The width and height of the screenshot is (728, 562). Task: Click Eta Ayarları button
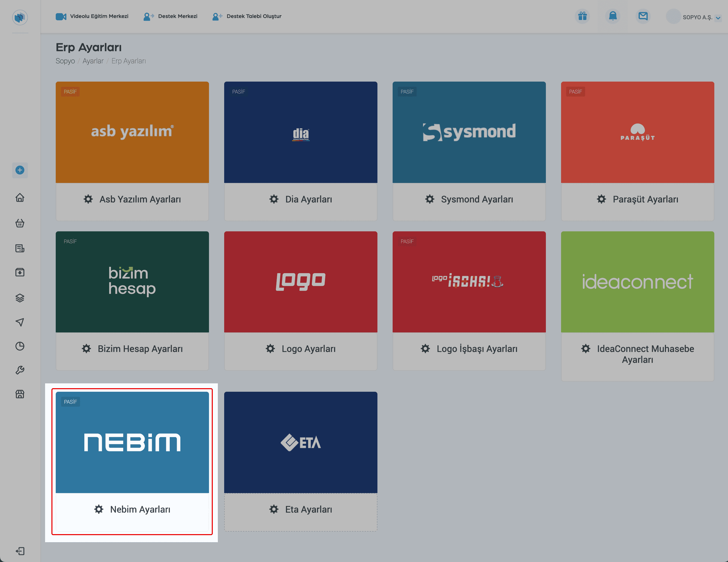coord(301,510)
